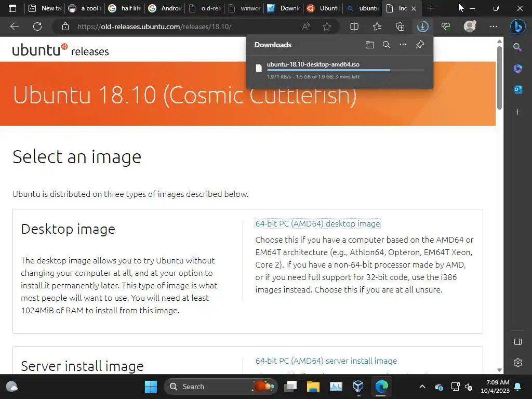Open Task View on taskbar

pos(290,387)
